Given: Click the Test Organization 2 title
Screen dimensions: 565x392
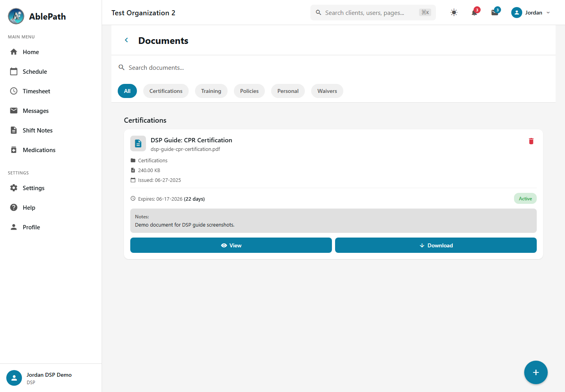Looking at the screenshot, I should pyautogui.click(x=143, y=13).
